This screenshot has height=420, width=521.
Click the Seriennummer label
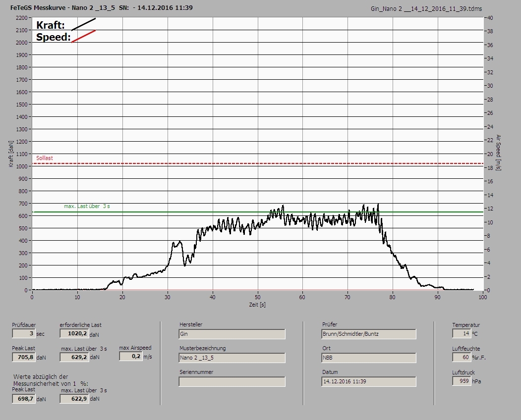pyautogui.click(x=196, y=372)
